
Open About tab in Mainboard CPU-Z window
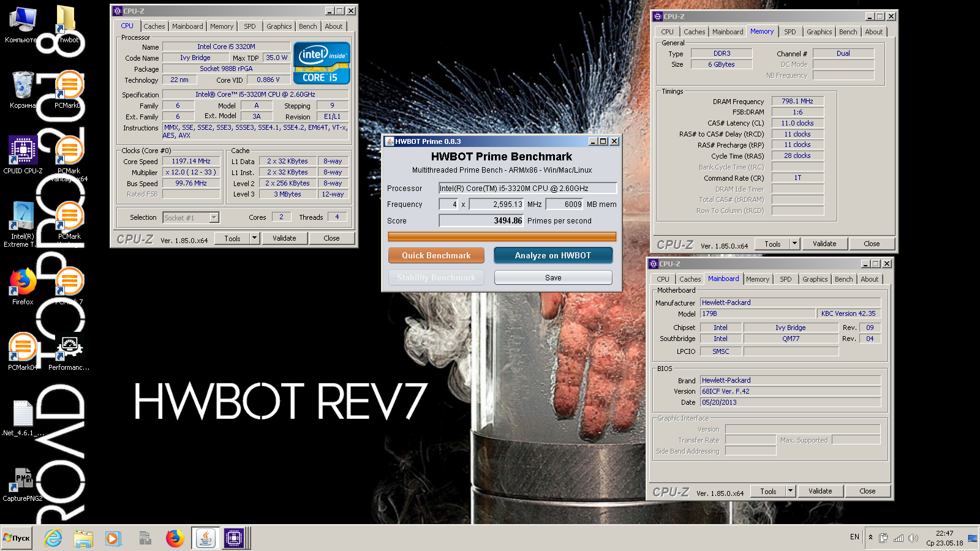tap(870, 279)
